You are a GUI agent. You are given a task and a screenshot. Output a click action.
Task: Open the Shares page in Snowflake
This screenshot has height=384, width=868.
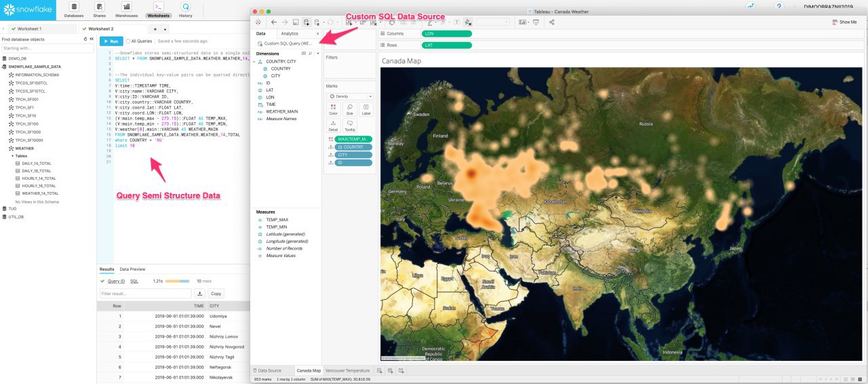(x=100, y=9)
